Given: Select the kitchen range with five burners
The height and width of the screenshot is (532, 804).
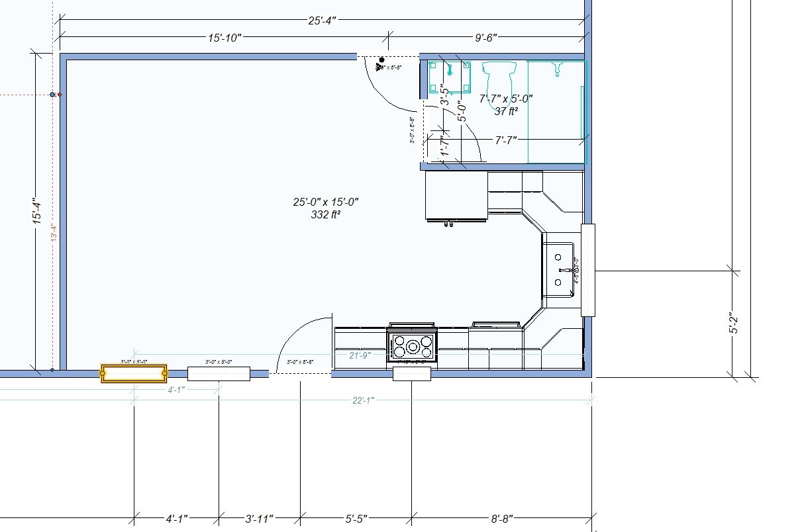Looking at the screenshot, I should tap(413, 344).
